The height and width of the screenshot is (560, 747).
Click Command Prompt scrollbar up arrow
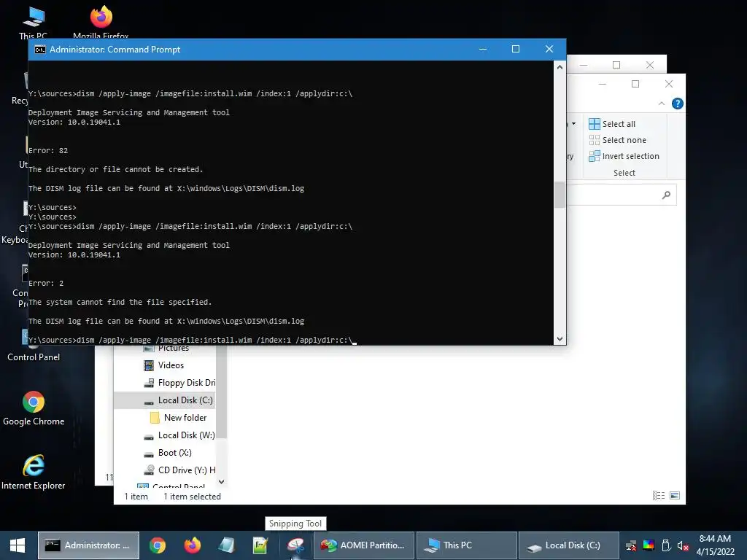tap(560, 68)
